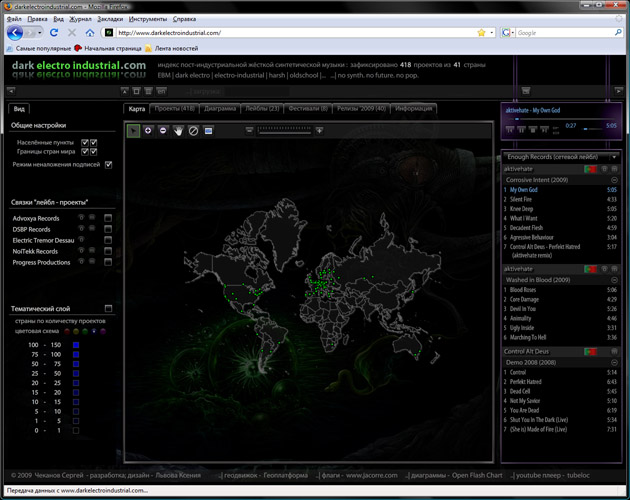This screenshot has width=630, height=500.
Task: Enable Advoxya Records link checkbox
Action: [108, 218]
